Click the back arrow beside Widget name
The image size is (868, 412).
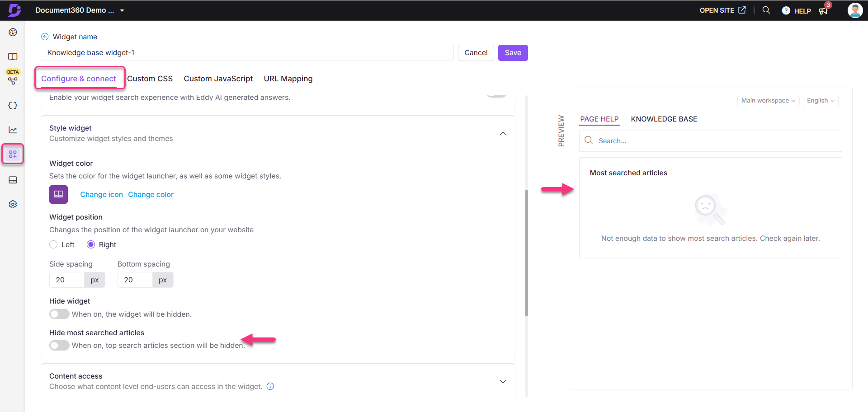[45, 37]
